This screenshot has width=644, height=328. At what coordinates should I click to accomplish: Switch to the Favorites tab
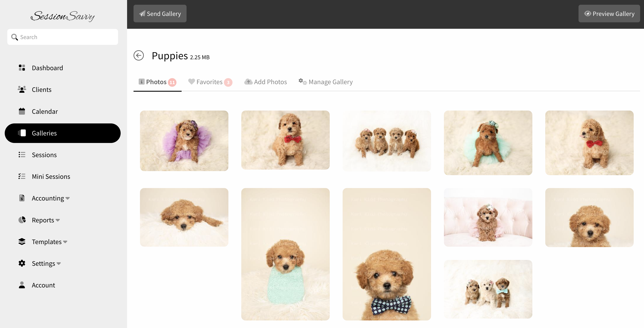pos(210,82)
